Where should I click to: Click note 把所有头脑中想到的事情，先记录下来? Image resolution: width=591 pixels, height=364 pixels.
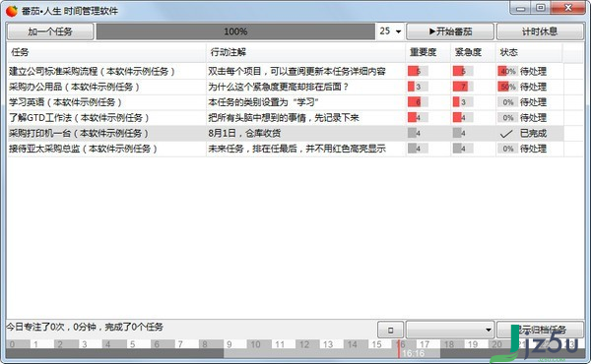284,117
